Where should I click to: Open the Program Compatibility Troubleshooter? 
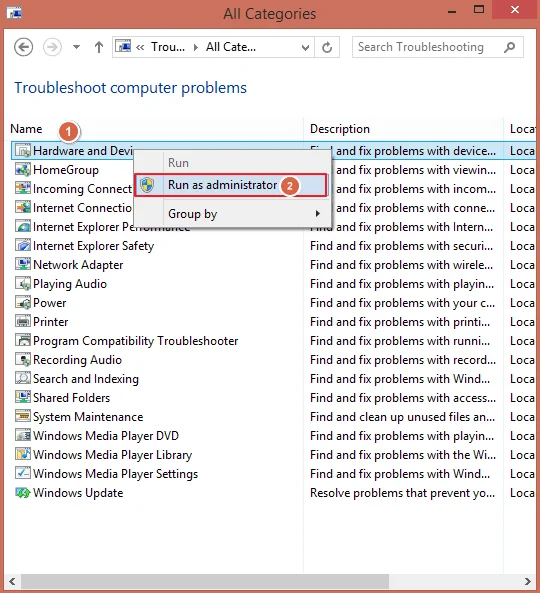click(x=135, y=341)
